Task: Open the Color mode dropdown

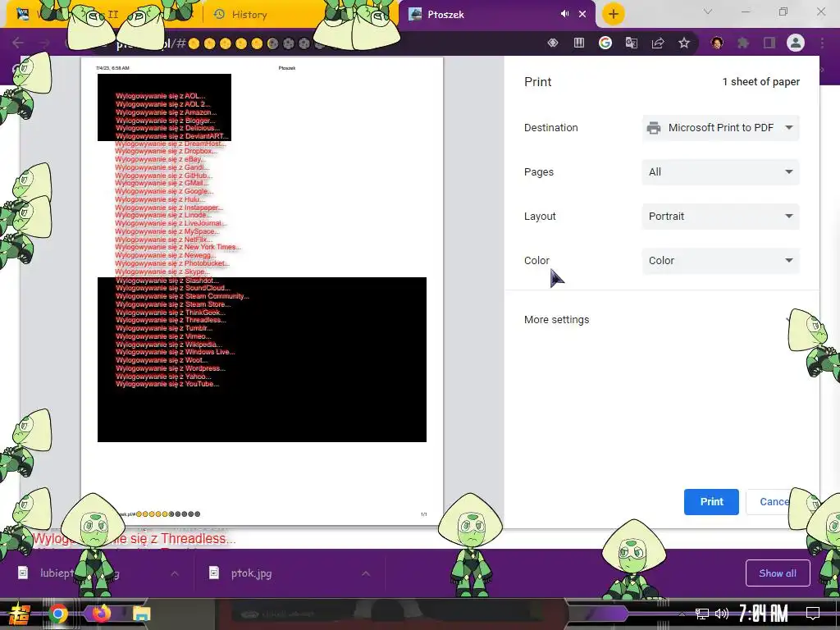Action: [x=720, y=261]
